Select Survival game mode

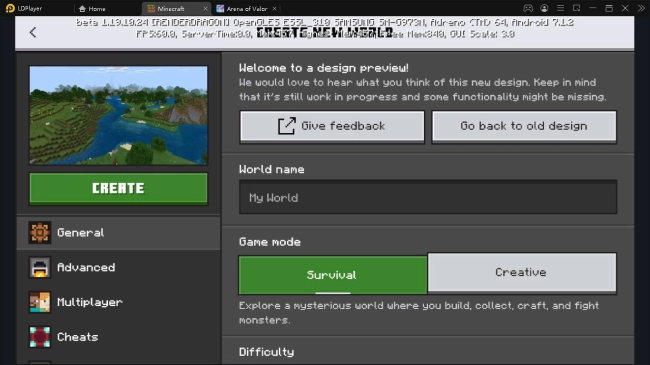click(332, 275)
